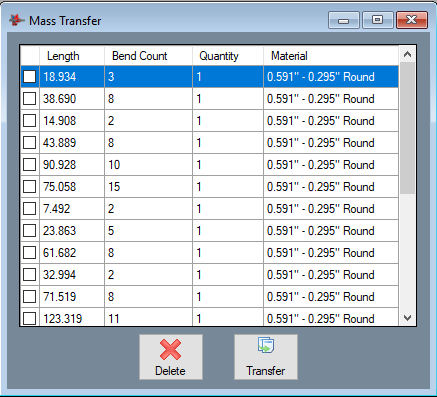
Task: Check the box for length 71.519 row
Action: coord(30,297)
